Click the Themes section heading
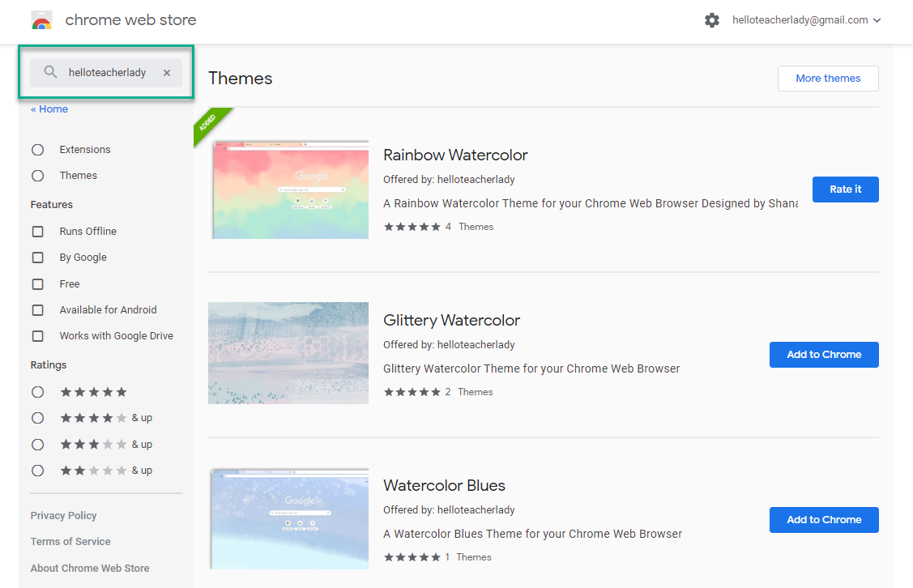 [x=241, y=79]
